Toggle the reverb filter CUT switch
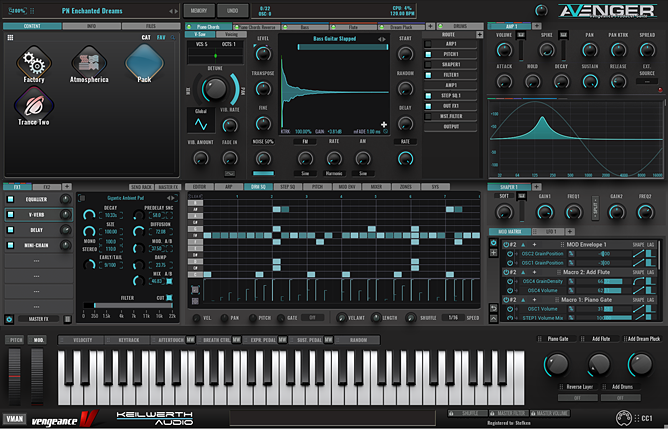This screenshot has height=429, width=668. tap(170, 297)
